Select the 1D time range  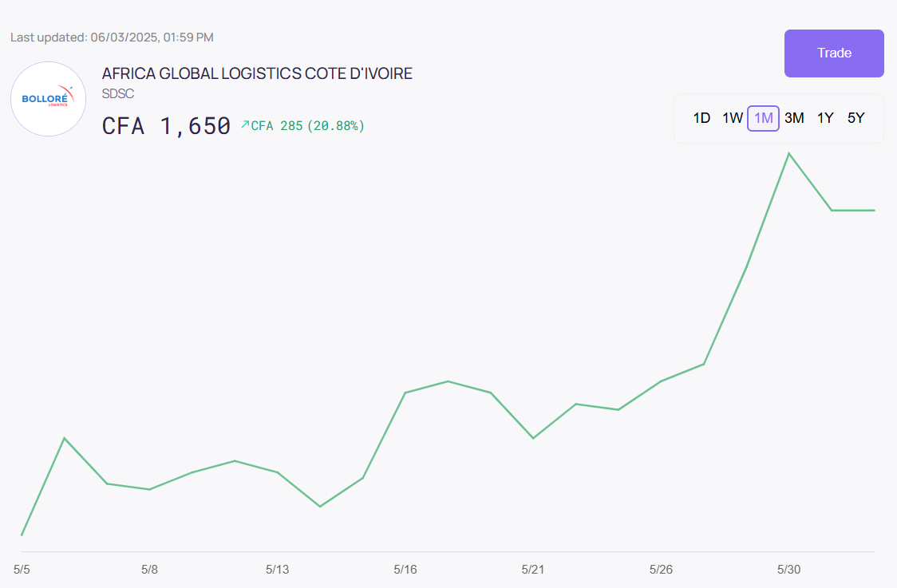(701, 118)
